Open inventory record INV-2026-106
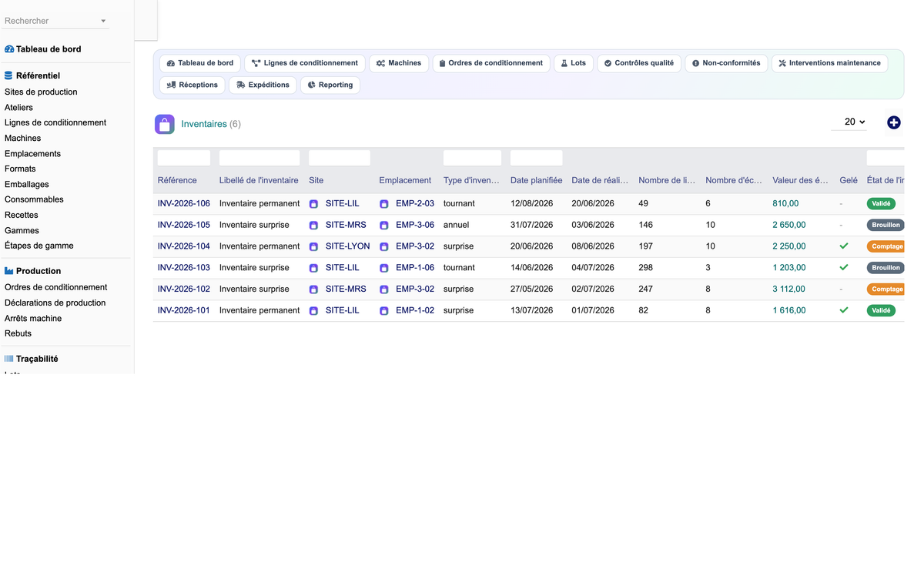The image size is (924, 572). [184, 203]
